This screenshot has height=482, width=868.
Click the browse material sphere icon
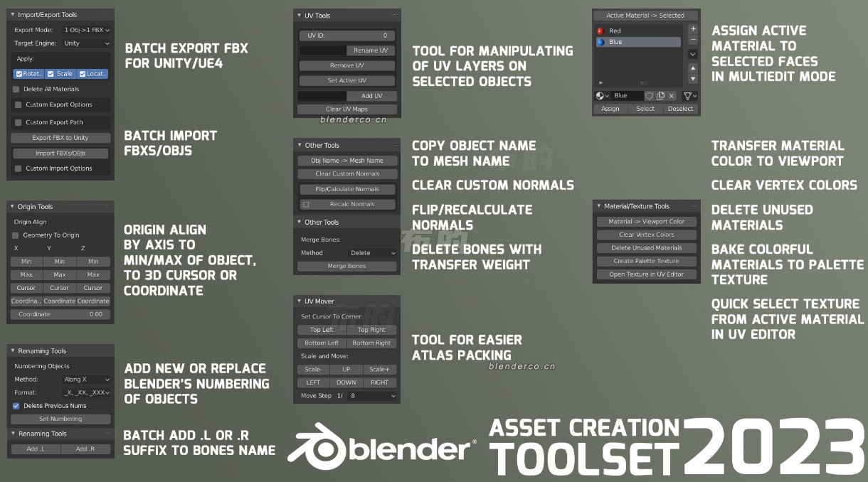tap(602, 95)
